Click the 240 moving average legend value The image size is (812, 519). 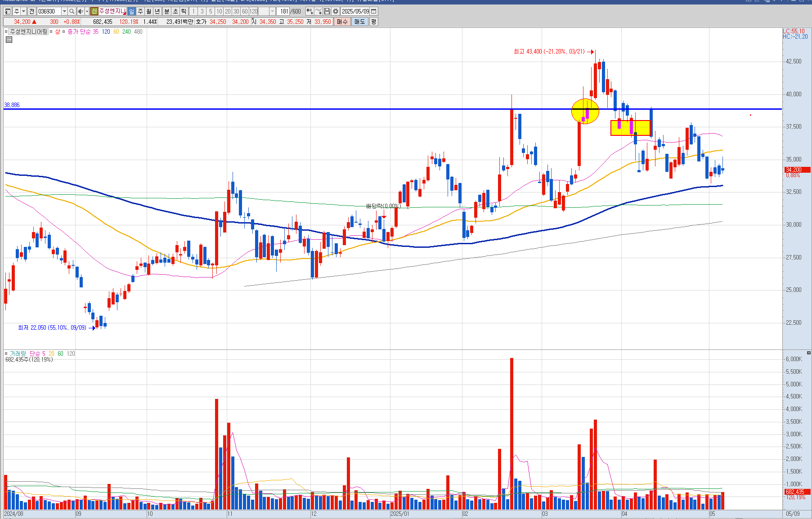(x=126, y=32)
